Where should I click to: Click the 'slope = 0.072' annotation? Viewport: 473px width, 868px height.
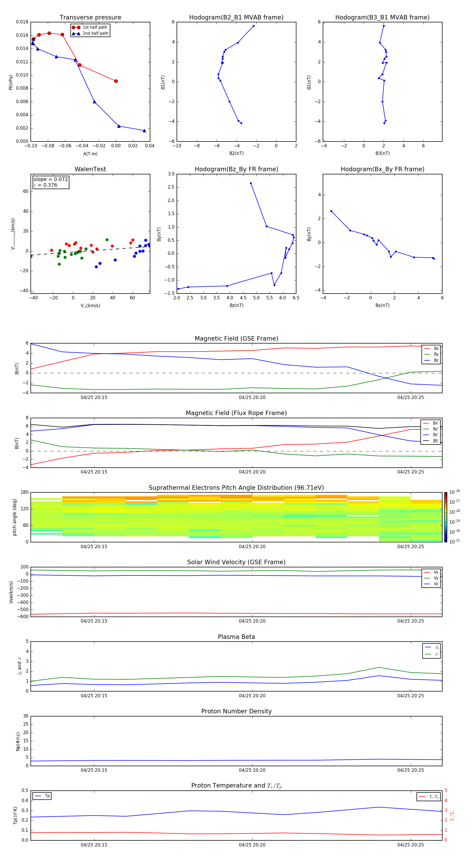(x=50, y=179)
